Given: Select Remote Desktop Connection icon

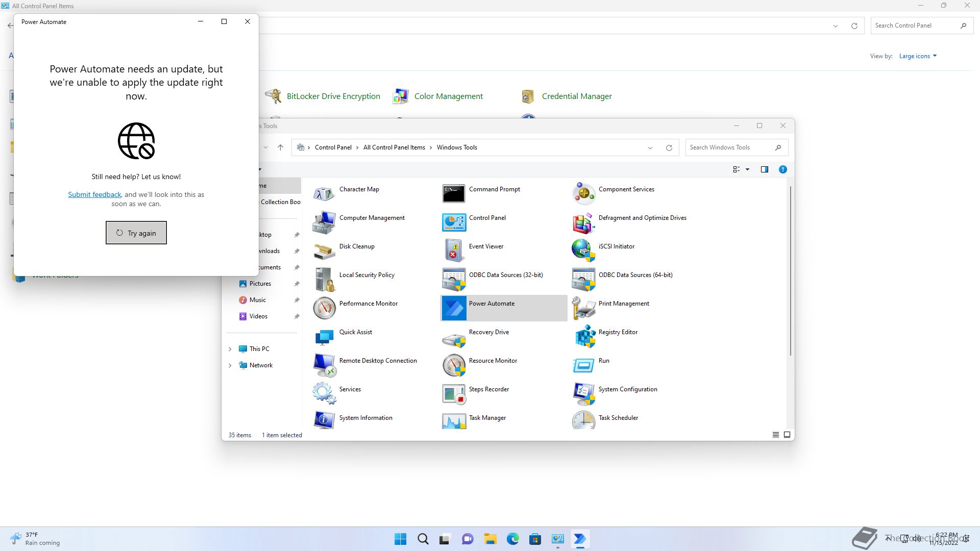Looking at the screenshot, I should click(324, 365).
